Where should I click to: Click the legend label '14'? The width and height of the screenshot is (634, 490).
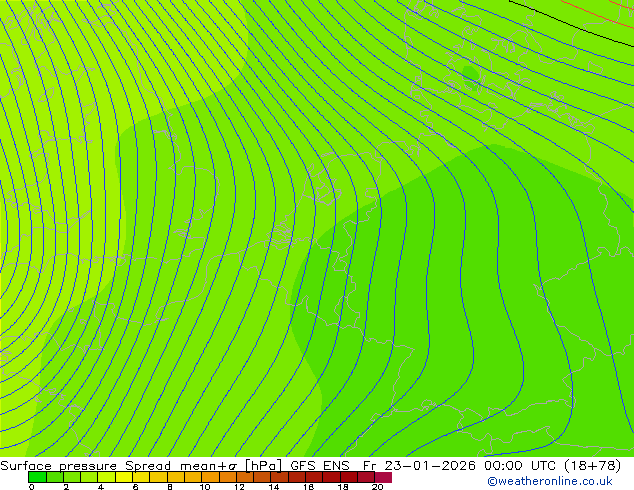click(x=274, y=487)
